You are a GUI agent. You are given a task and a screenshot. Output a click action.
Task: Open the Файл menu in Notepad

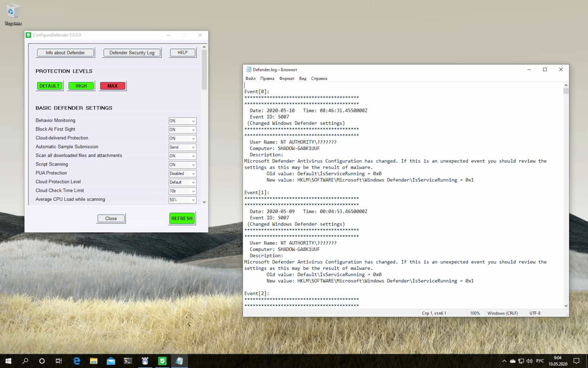pos(250,78)
